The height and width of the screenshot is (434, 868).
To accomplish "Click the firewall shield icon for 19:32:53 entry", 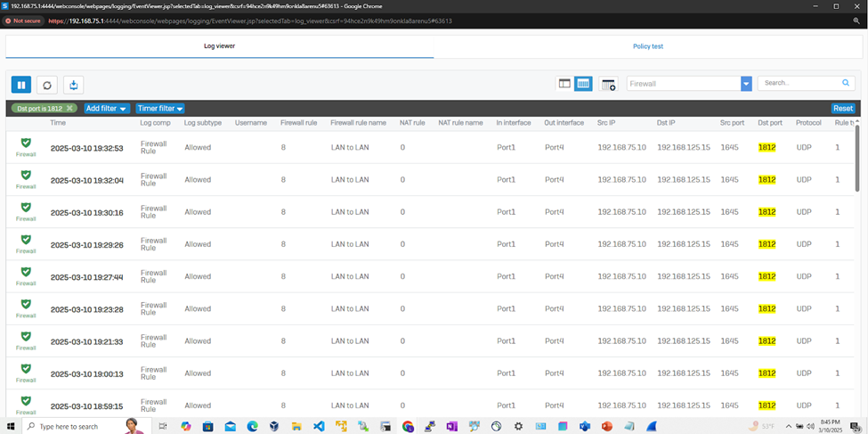I will [26, 143].
